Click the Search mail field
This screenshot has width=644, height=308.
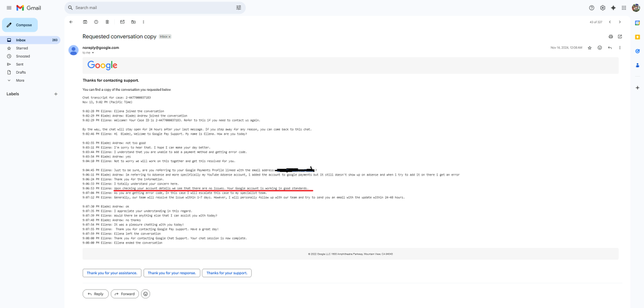pyautogui.click(x=155, y=8)
